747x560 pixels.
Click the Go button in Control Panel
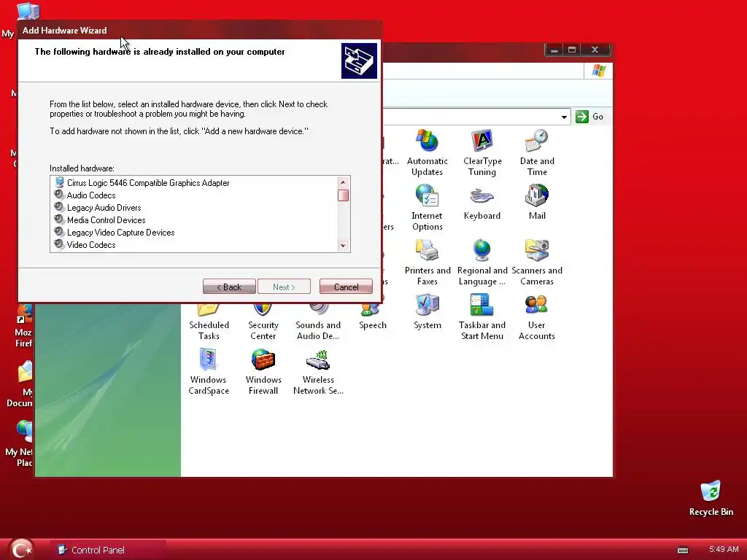coord(589,117)
